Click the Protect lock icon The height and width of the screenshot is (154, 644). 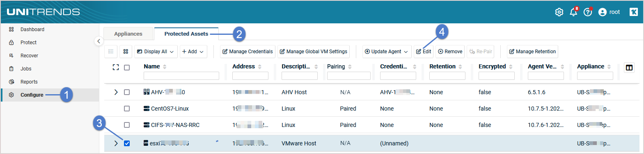(11, 43)
